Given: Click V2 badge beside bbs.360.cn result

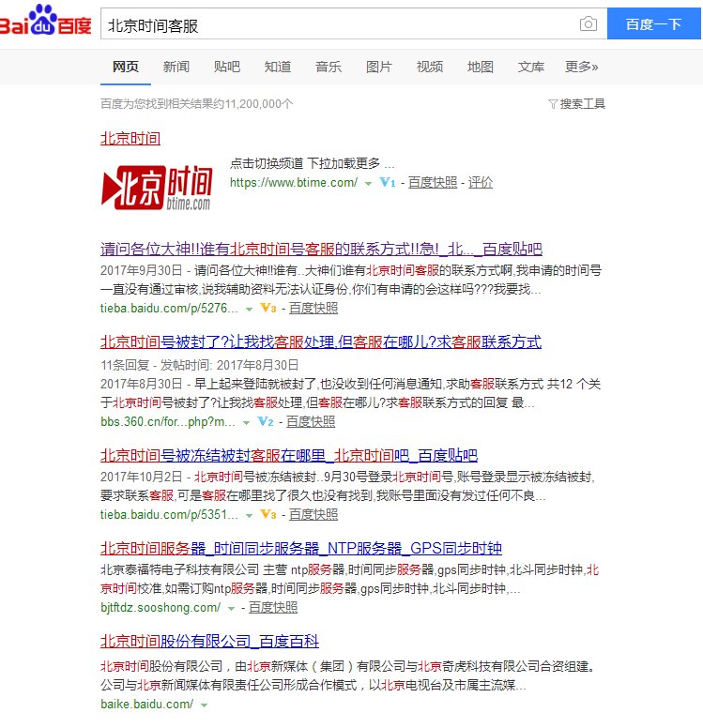Looking at the screenshot, I should [266, 421].
